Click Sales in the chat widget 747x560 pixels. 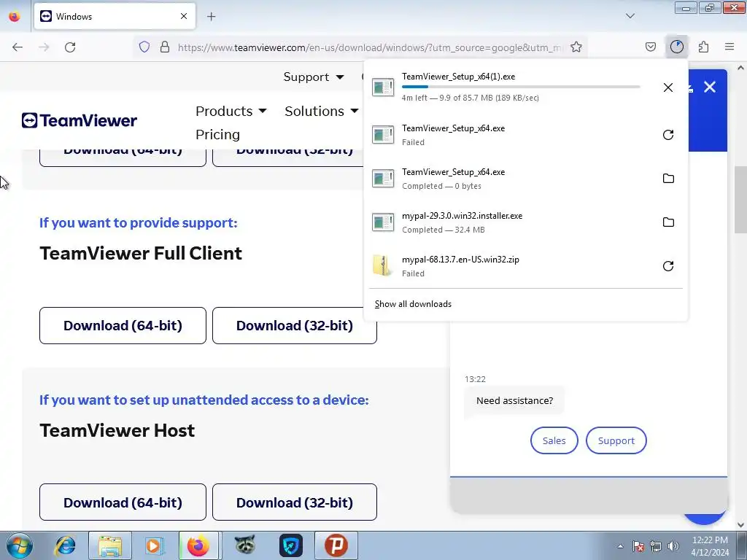554,440
